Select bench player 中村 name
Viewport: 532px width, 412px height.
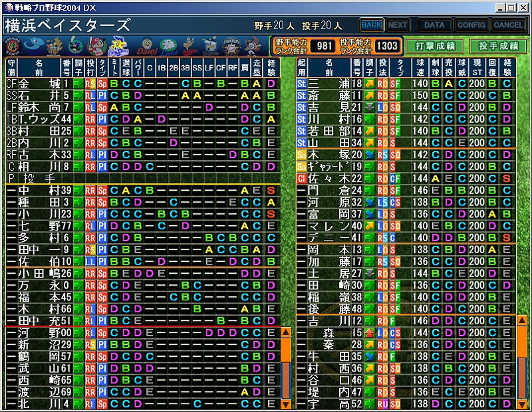click(39, 191)
